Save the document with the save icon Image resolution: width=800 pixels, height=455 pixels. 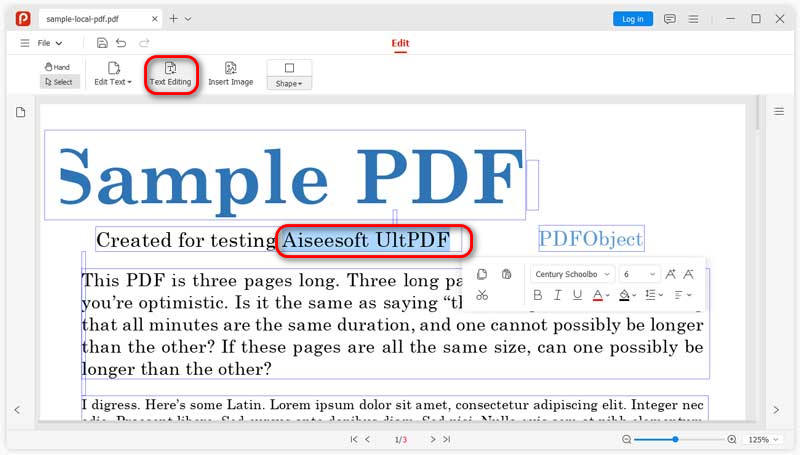tap(102, 43)
